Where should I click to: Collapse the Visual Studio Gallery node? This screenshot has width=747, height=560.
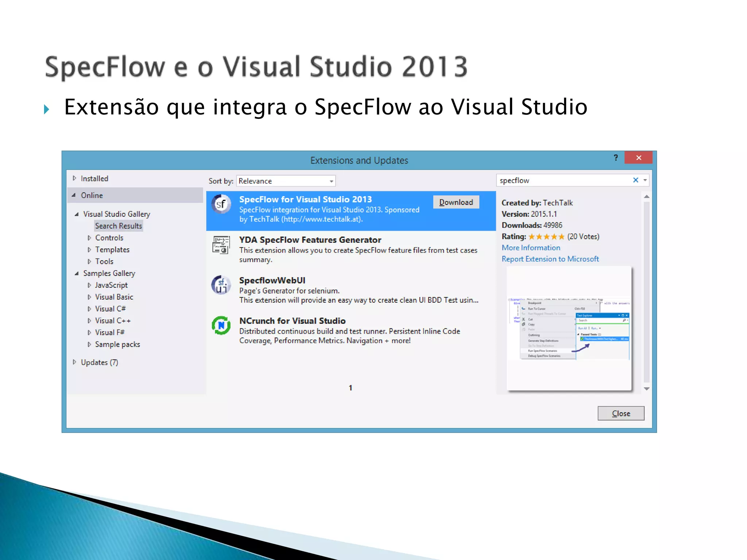coord(77,214)
